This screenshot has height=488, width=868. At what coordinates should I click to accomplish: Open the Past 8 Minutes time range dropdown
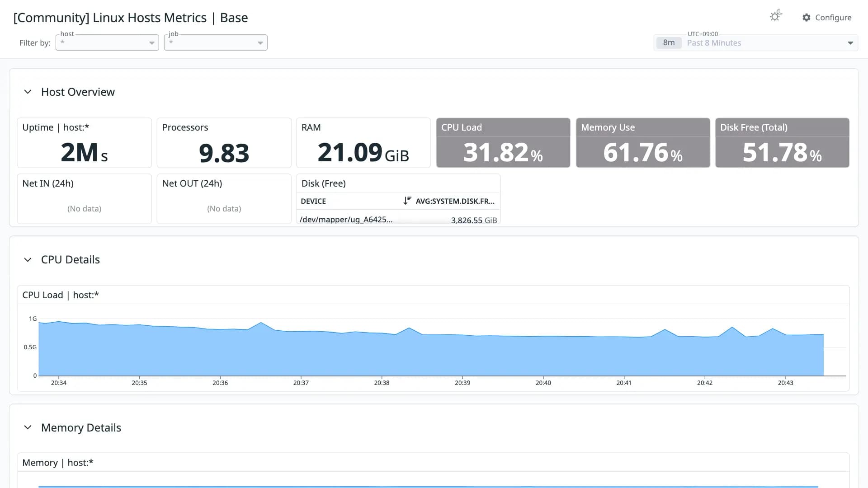click(x=756, y=43)
